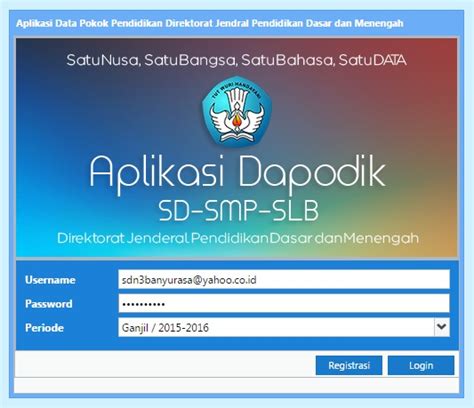Image resolution: width=474 pixels, height=408 pixels.
Task: Click the Login button
Action: (421, 365)
